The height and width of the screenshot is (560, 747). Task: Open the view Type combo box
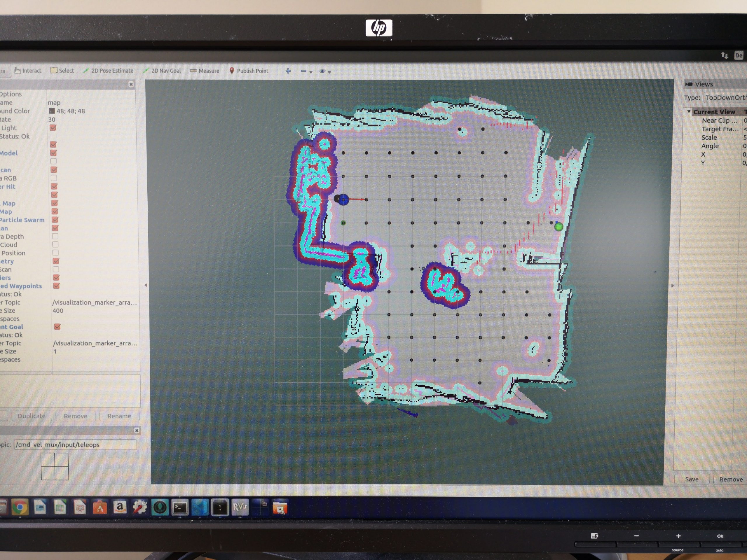pyautogui.click(x=726, y=97)
